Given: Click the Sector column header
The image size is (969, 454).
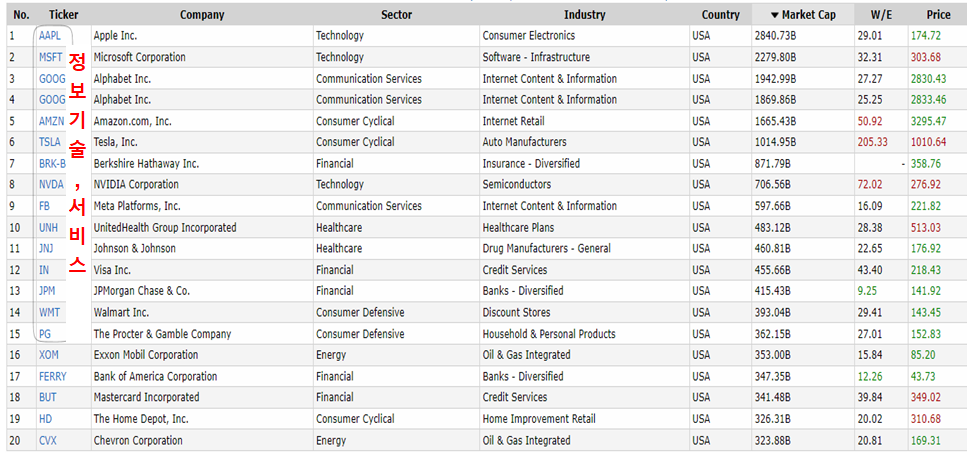Looking at the screenshot, I should click(396, 15).
